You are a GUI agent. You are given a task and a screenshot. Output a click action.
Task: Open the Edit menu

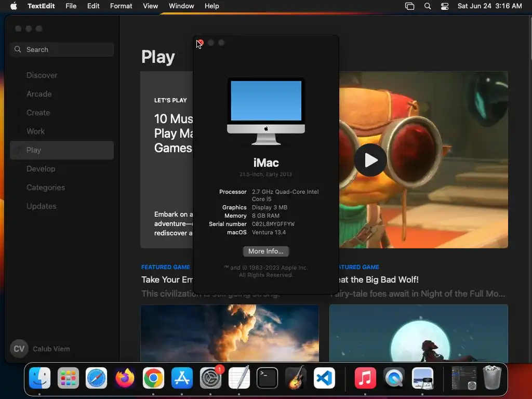tap(94, 6)
